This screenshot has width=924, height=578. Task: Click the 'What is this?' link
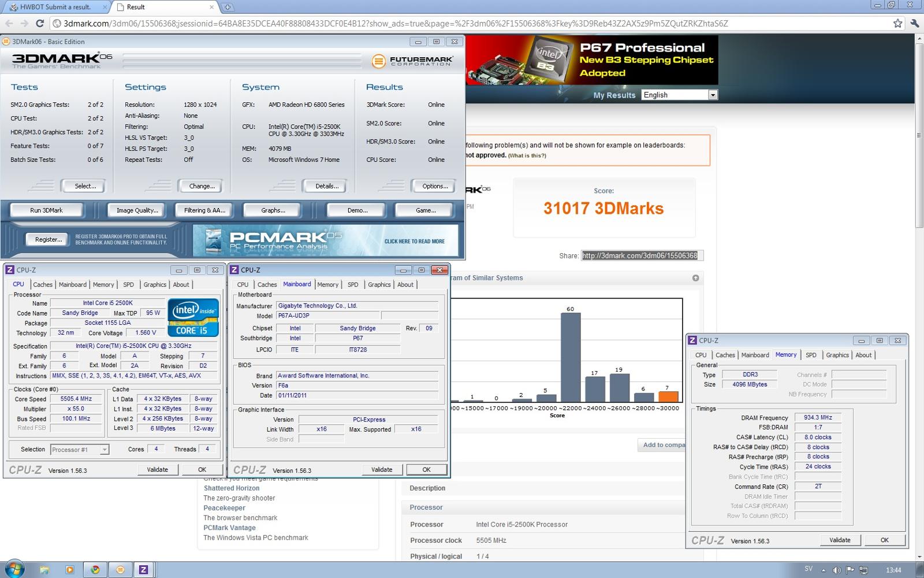(527, 155)
